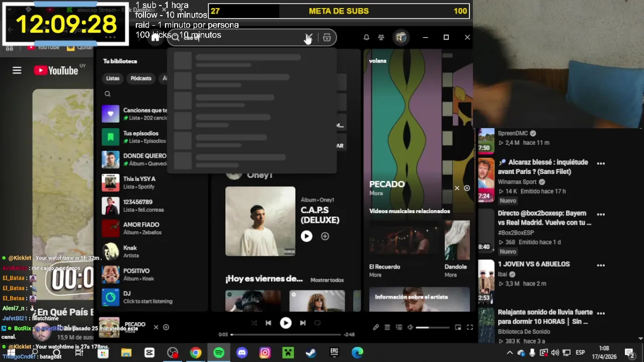This screenshot has width=644, height=362.
Task: Go to Spotify Home icon
Action: pyautogui.click(x=155, y=38)
